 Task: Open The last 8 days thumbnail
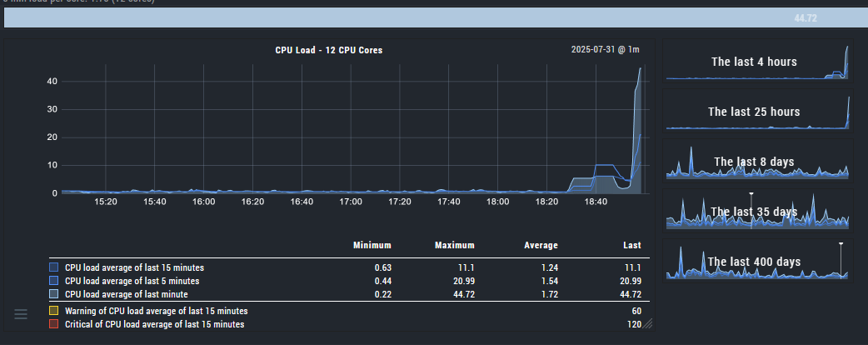(757, 161)
